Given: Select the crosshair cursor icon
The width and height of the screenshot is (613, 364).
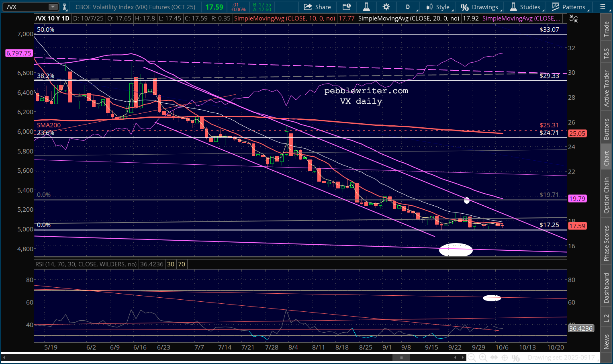Looking at the screenshot, I should pos(505,358).
